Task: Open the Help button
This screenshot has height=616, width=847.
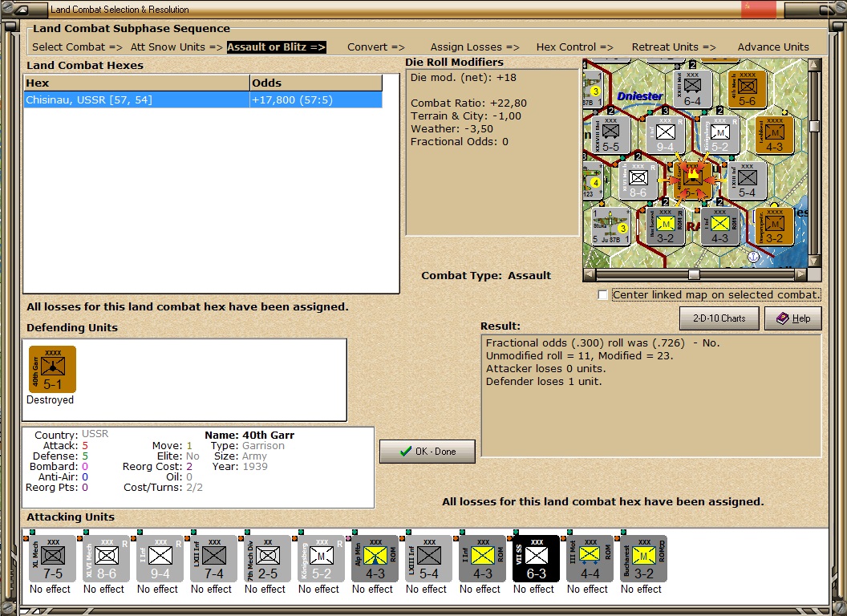Action: pos(793,318)
